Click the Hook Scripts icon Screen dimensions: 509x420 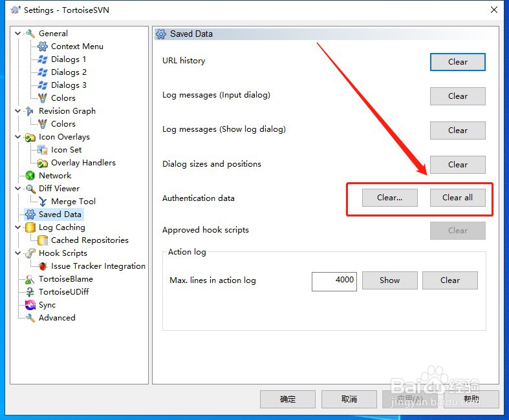(30, 253)
